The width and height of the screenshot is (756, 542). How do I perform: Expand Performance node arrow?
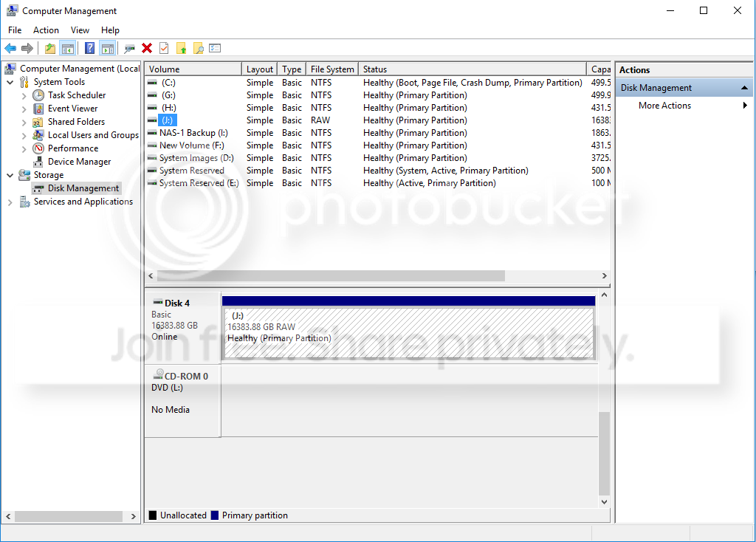(24, 148)
